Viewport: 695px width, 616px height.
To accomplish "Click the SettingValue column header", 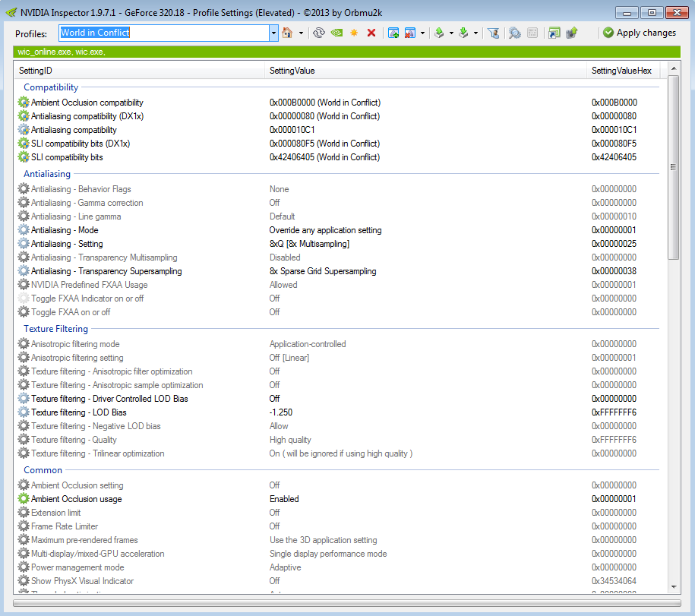I will pos(426,71).
